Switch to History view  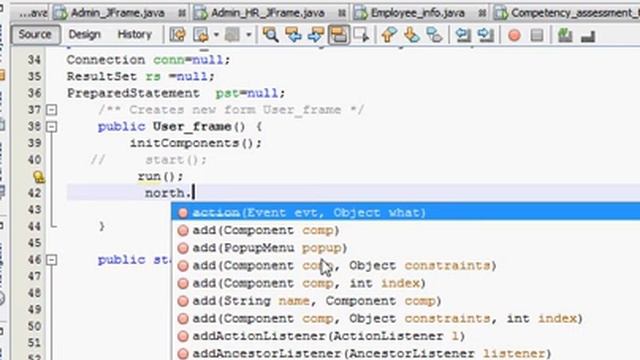pos(135,35)
